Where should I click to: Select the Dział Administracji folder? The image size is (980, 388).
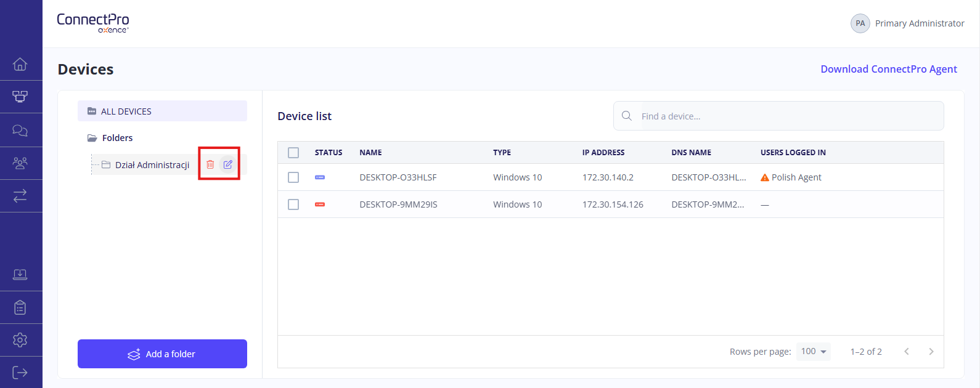pyautogui.click(x=152, y=165)
